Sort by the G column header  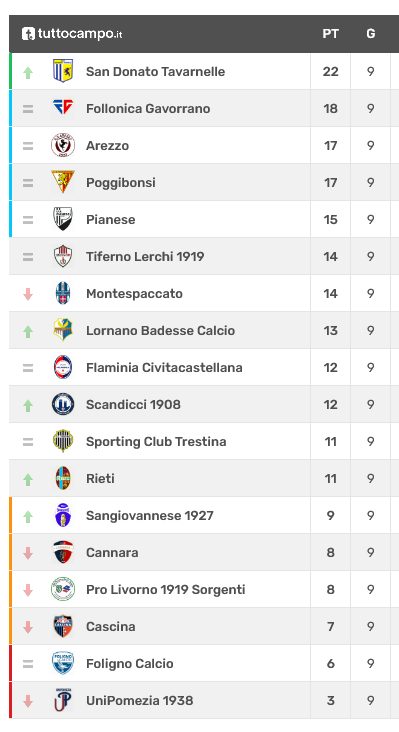371,34
